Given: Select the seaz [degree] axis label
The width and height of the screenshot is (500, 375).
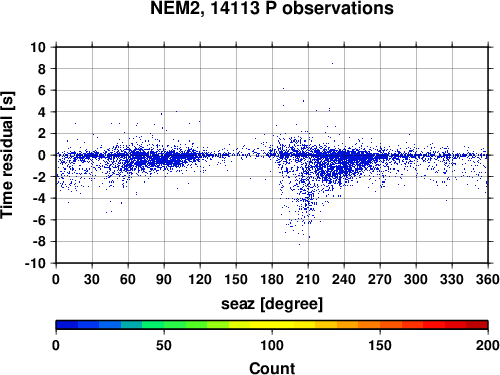Looking at the screenshot, I should [x=272, y=304].
